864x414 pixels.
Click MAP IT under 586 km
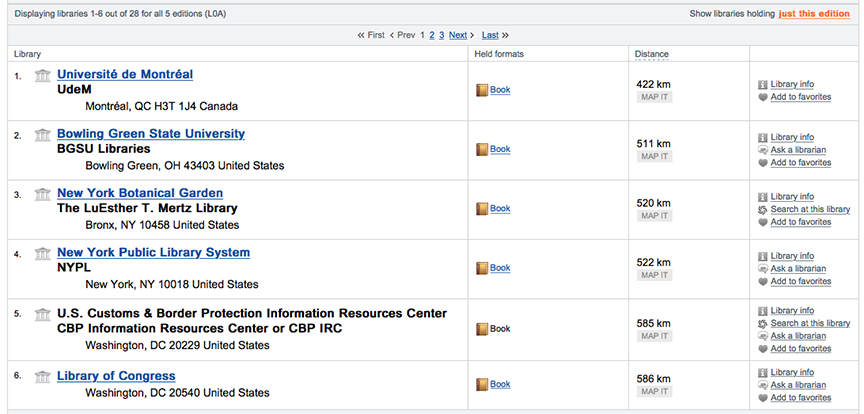(x=655, y=392)
